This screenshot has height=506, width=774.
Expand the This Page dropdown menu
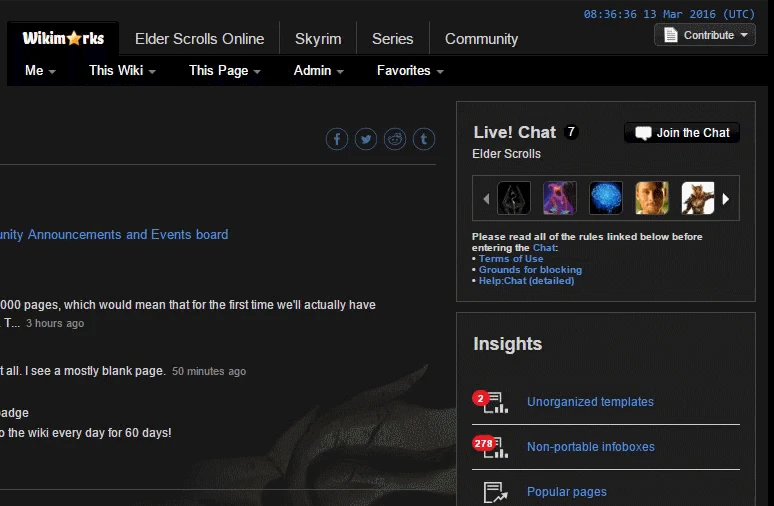point(225,71)
